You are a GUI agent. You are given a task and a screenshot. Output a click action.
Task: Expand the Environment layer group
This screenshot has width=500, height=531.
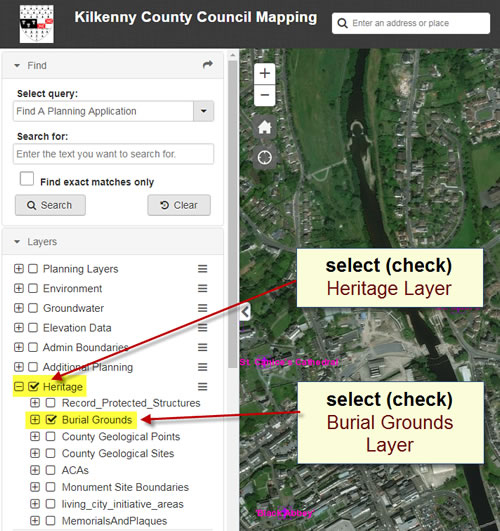[x=19, y=289]
